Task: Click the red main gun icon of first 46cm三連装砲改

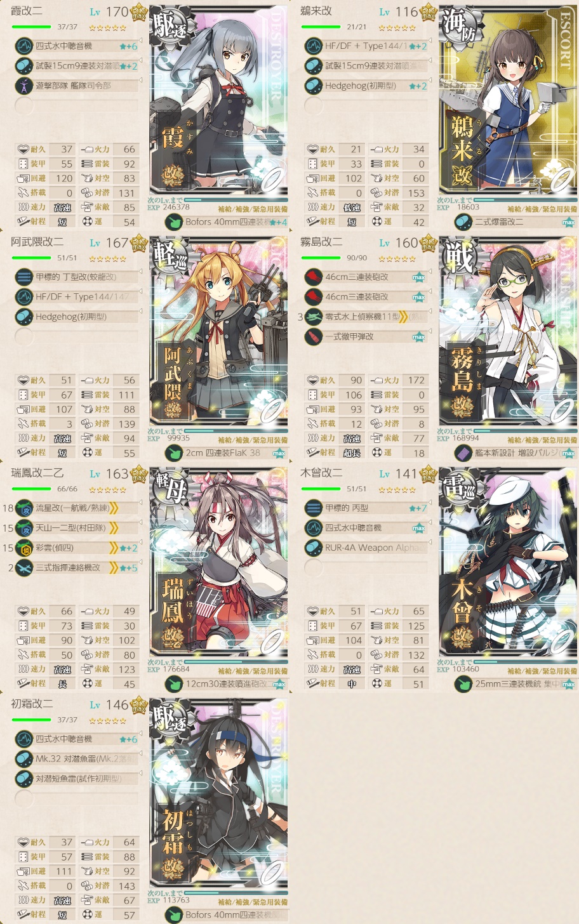Action: [314, 277]
